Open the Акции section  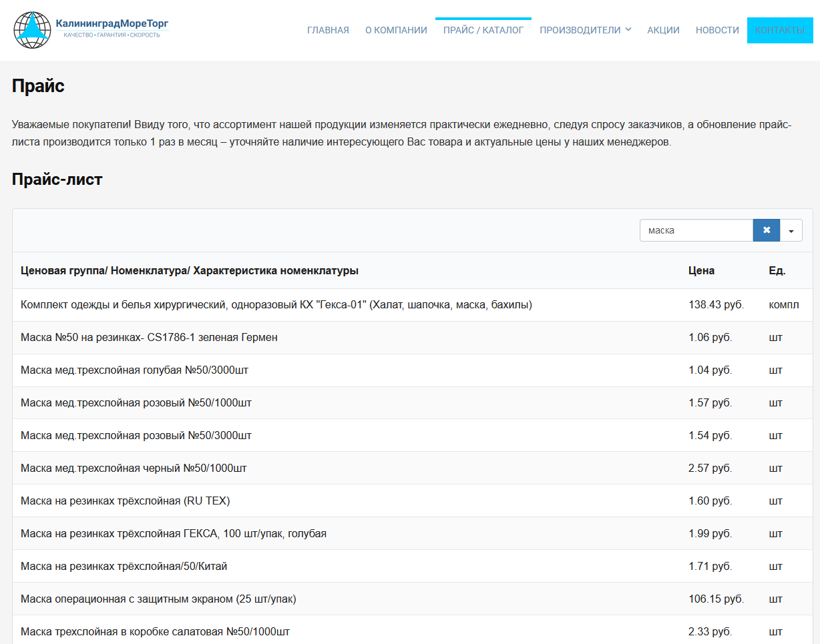point(663,30)
